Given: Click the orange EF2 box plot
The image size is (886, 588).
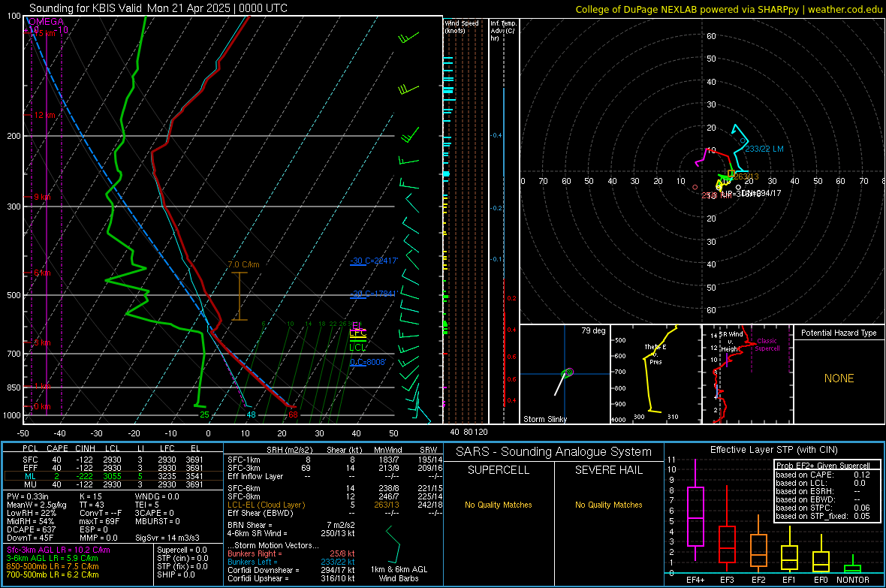Looking at the screenshot, I should tap(758, 550).
